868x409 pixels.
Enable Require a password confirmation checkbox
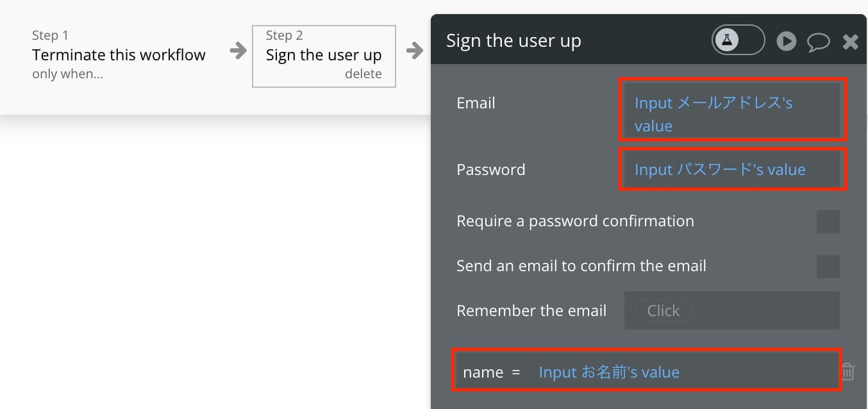click(828, 222)
